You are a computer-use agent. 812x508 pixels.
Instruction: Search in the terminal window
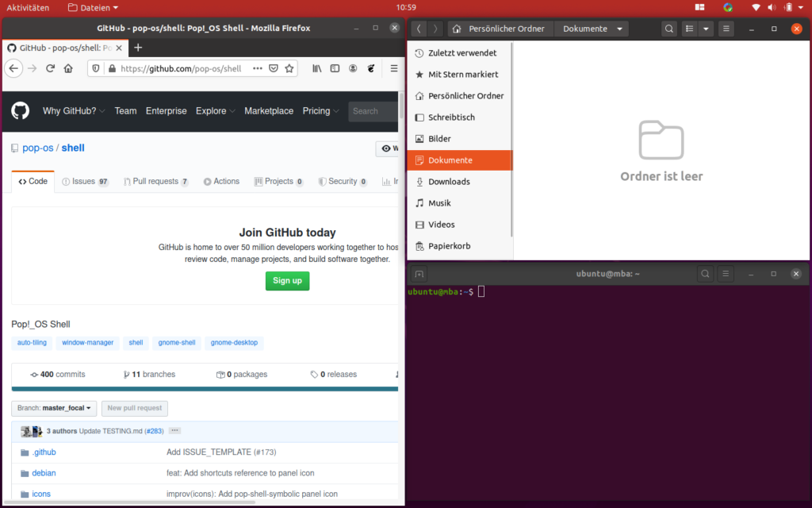pyautogui.click(x=705, y=274)
